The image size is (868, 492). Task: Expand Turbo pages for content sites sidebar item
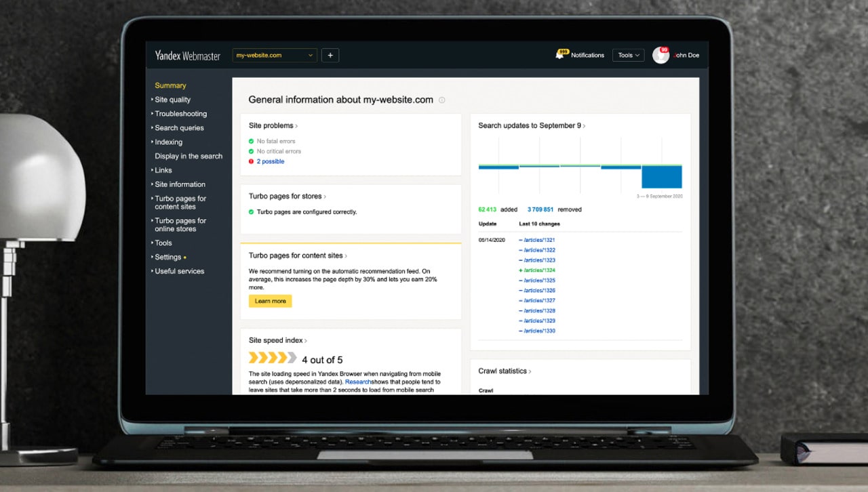click(x=180, y=203)
